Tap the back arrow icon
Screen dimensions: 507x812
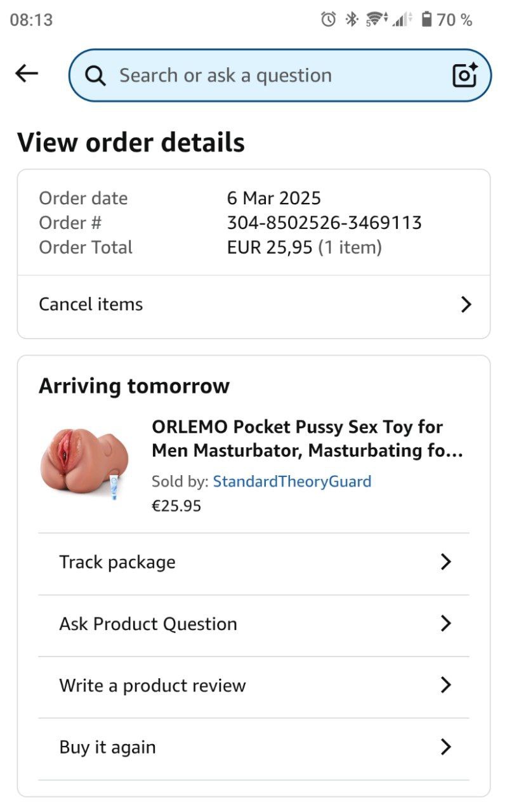27,74
